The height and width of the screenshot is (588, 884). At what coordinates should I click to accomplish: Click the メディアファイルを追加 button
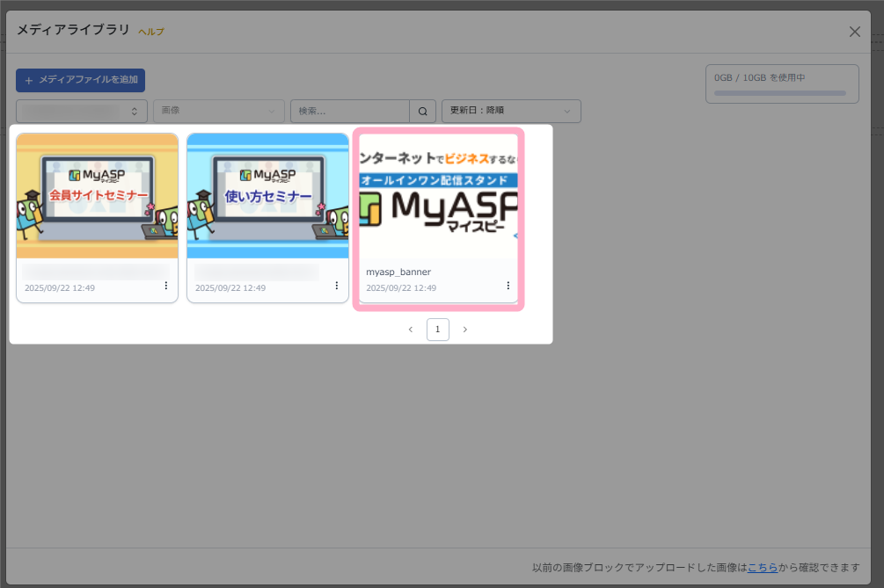pos(80,80)
